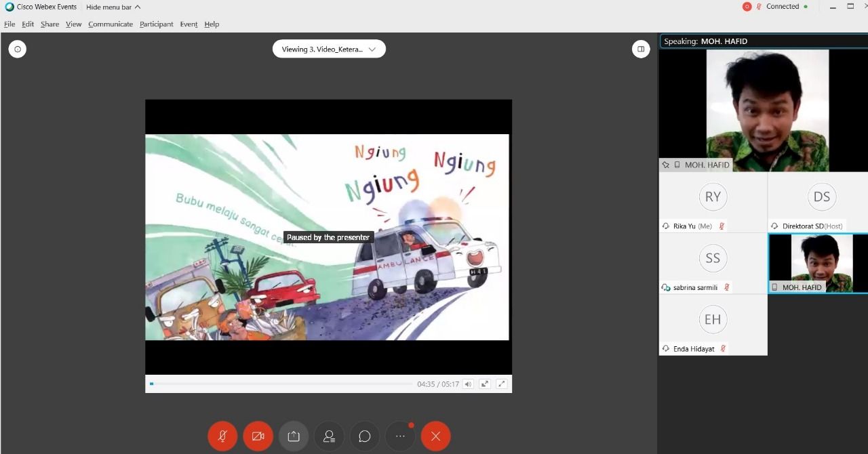868x454 pixels.
Task: Click the Connected status indicator
Action: click(787, 7)
